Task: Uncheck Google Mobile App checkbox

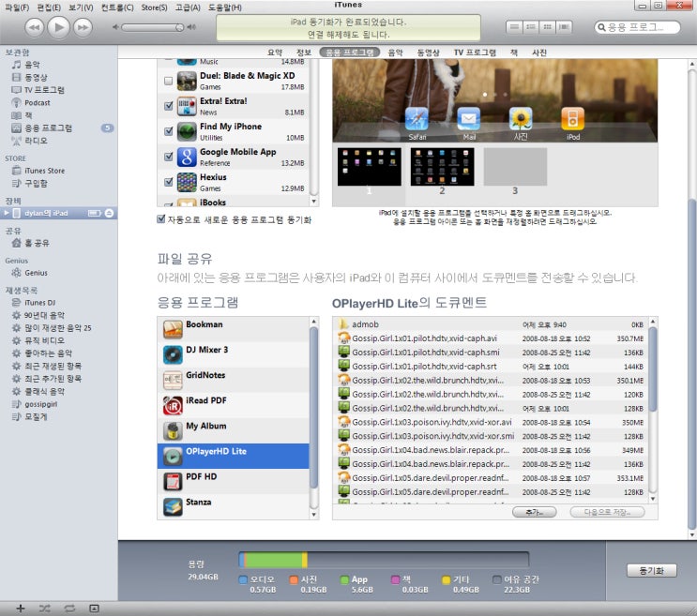Action: pyautogui.click(x=169, y=157)
